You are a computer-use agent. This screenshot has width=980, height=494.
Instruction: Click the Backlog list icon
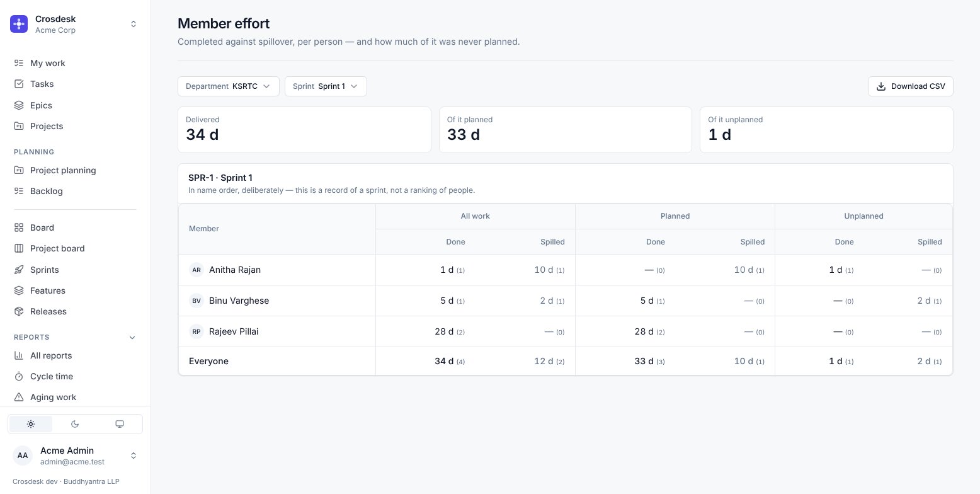19,191
